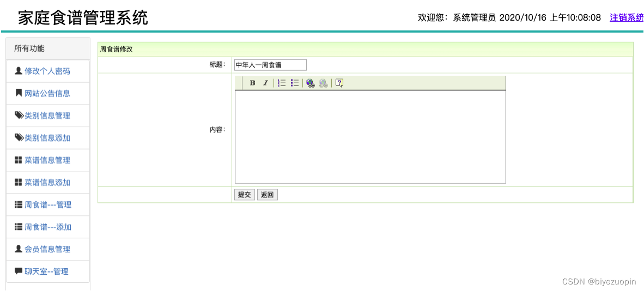
Task: Click the 返回 button
Action: [x=268, y=195]
